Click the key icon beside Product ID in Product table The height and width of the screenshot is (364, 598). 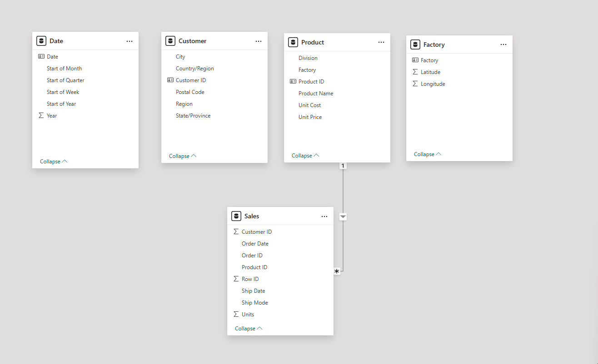pyautogui.click(x=293, y=82)
